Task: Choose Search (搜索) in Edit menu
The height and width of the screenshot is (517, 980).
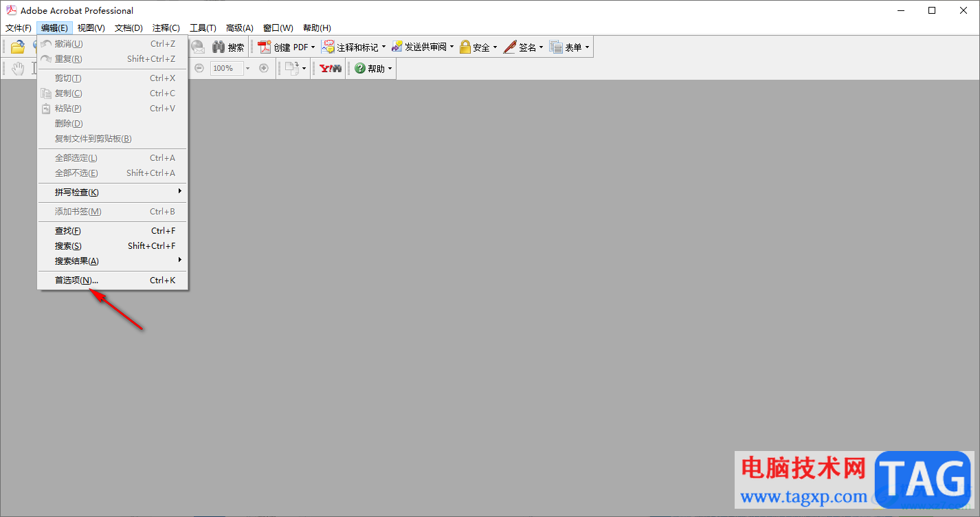Action: 113,246
